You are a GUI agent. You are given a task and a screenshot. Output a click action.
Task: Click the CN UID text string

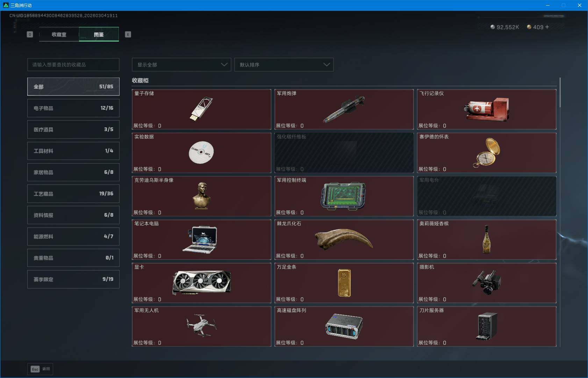click(64, 16)
